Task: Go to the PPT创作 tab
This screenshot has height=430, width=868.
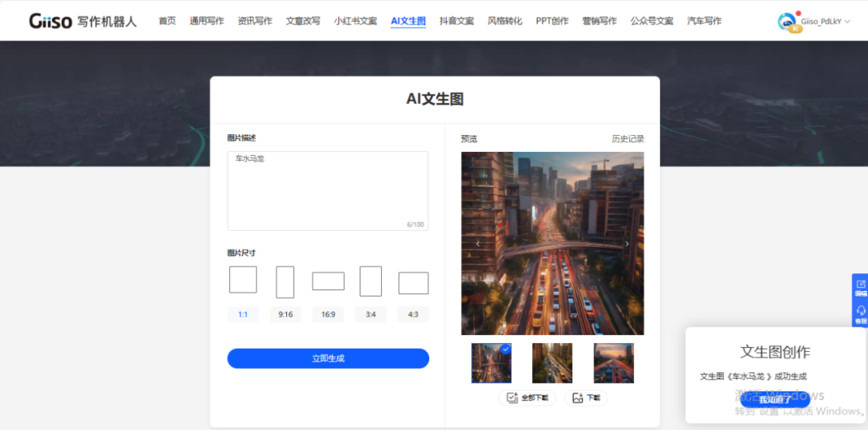Action: (552, 21)
